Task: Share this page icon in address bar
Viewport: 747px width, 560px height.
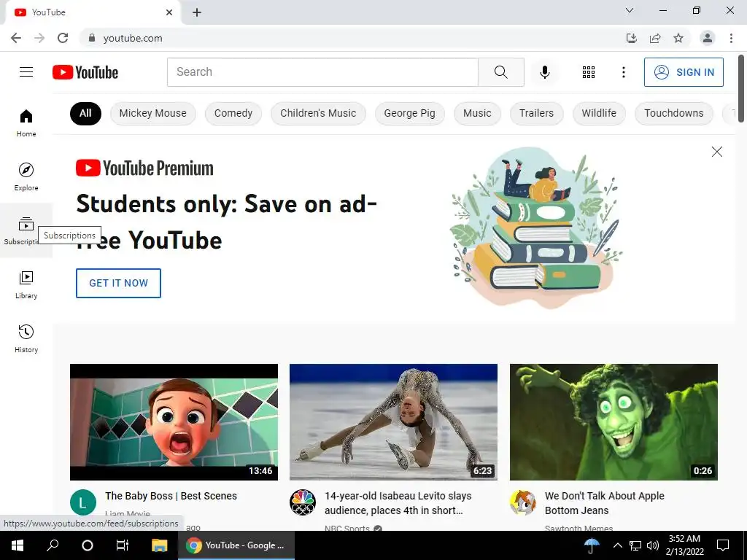Action: click(x=655, y=38)
